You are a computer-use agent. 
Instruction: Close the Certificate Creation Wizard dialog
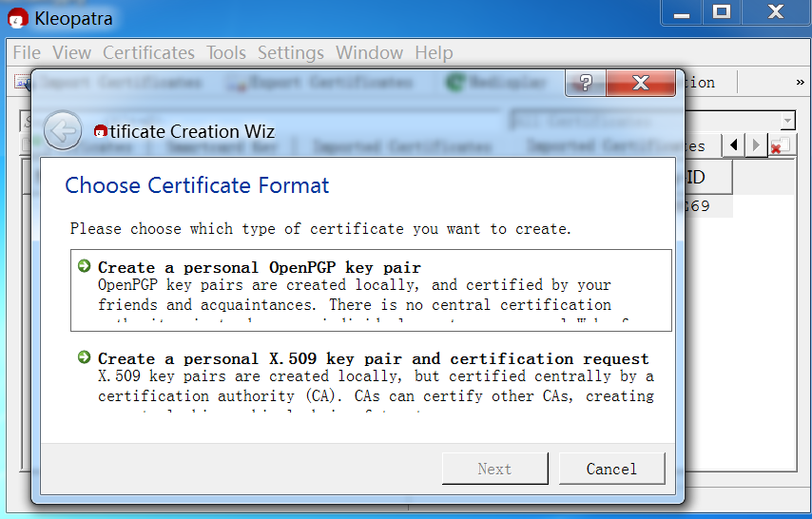[641, 83]
